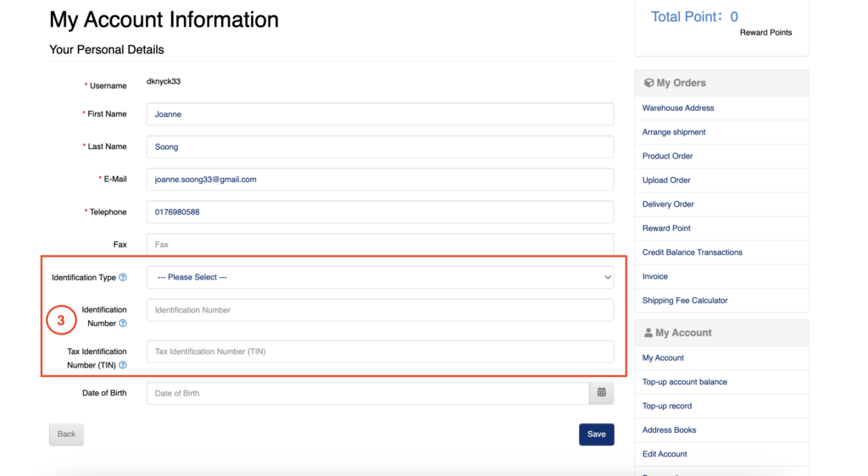The width and height of the screenshot is (868, 476).
Task: View Credit Balance Transactions
Action: 692,252
